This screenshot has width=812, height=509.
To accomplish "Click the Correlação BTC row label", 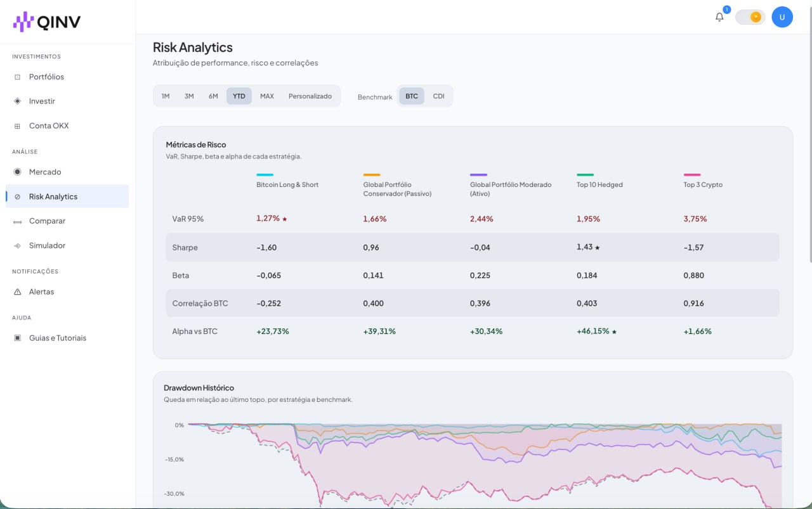I will click(x=200, y=303).
